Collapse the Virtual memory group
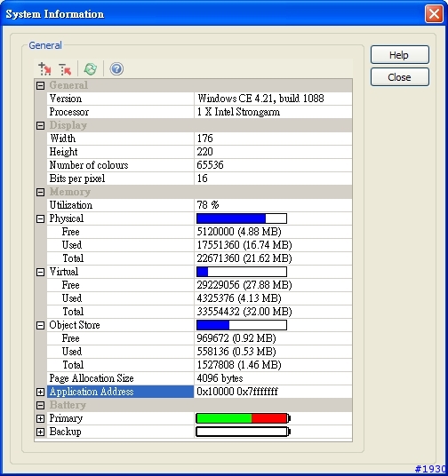448x476 pixels. tap(40, 272)
